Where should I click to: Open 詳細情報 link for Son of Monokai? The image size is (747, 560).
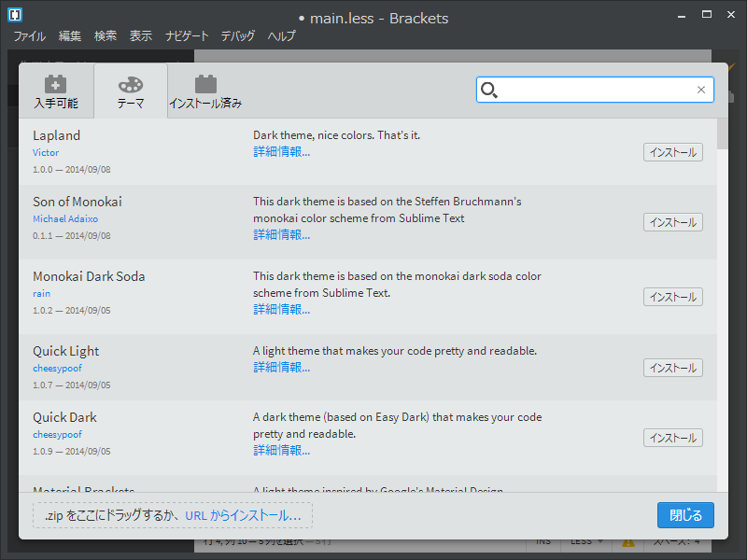(x=282, y=235)
